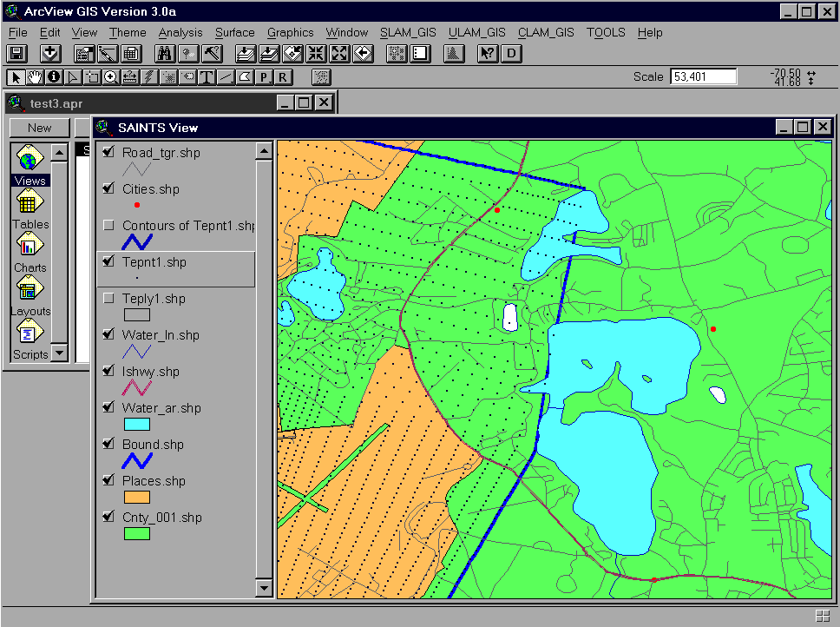
Task: Click the context Help arrow-question icon
Action: 488,53
